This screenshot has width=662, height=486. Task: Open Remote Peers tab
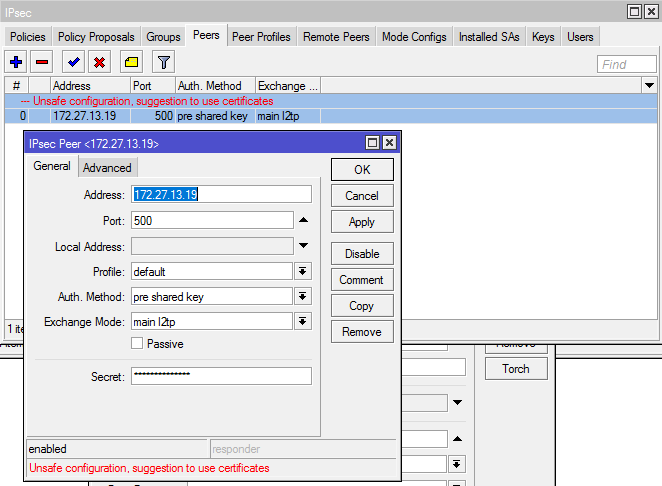click(336, 37)
